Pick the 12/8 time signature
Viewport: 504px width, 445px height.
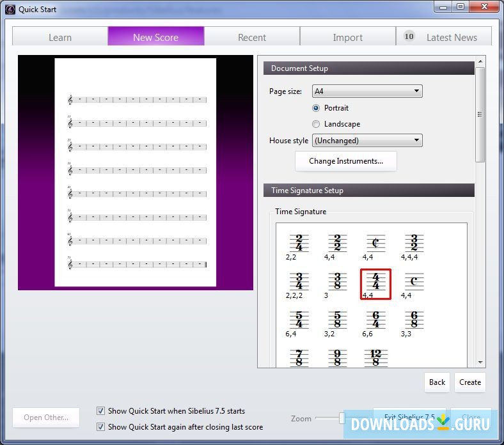tap(375, 358)
